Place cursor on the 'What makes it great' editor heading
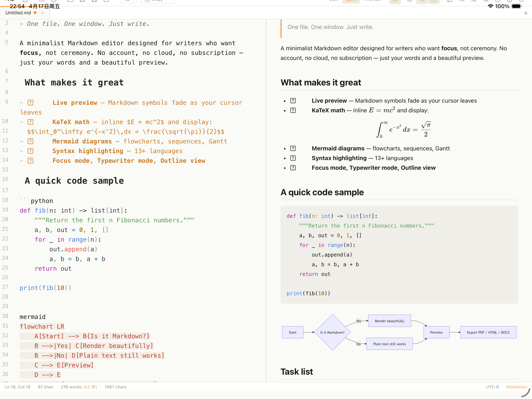Screen dimensions: 532x399 74,83
